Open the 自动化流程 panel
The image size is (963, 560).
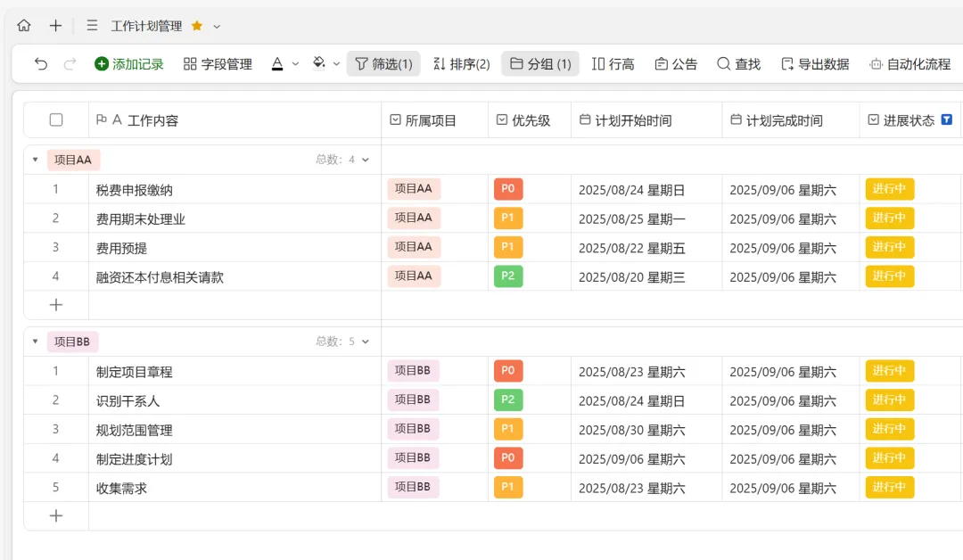[x=909, y=63]
